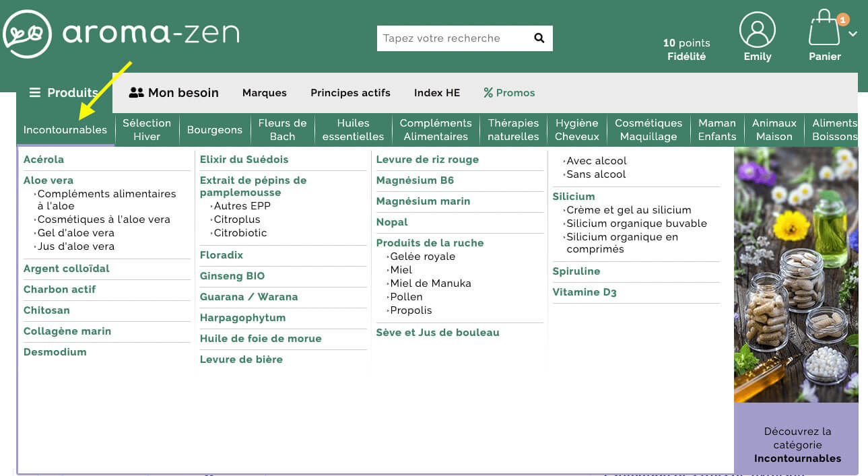
Task: Open the Levure de bière link
Action: coord(241,360)
